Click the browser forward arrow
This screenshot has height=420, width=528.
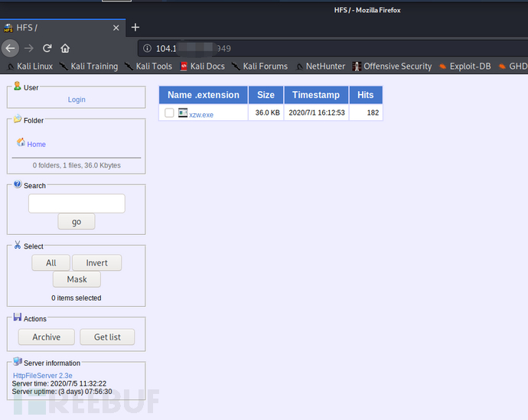(x=29, y=48)
